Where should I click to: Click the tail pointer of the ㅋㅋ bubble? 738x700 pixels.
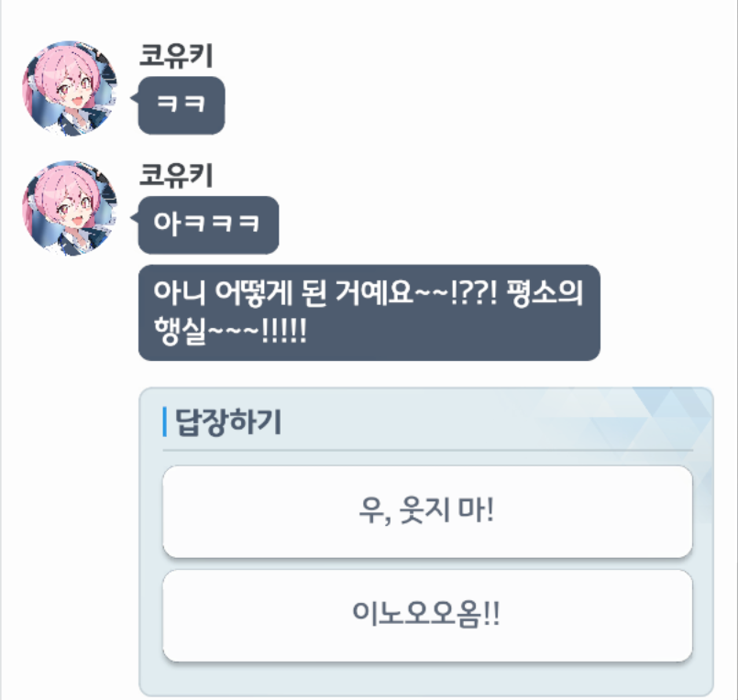click(134, 98)
